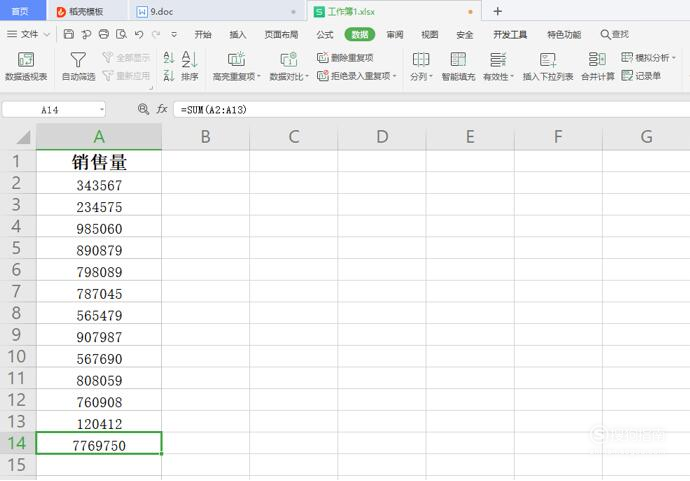Switch to the 插入 ribbon tab
This screenshot has width=690, height=481.
238,34
